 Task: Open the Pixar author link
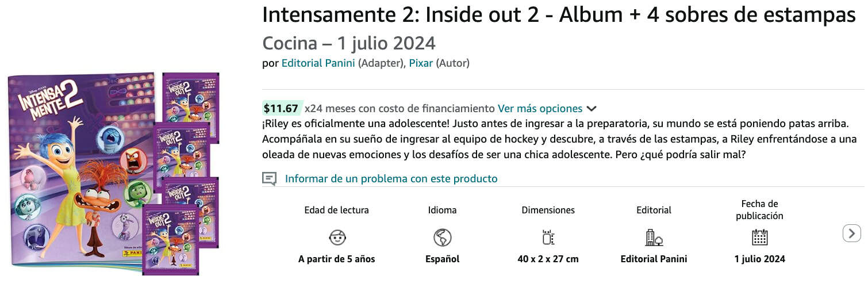tap(421, 63)
